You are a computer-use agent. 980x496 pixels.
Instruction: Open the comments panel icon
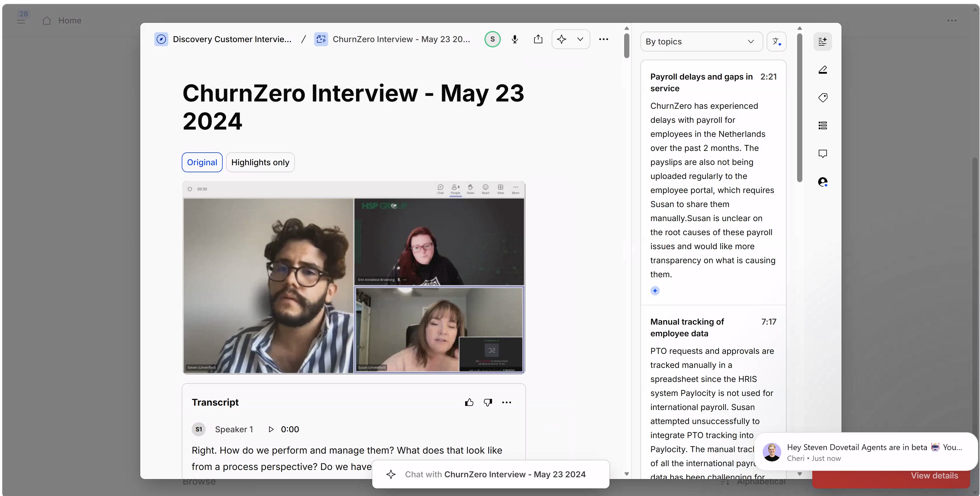coord(823,154)
